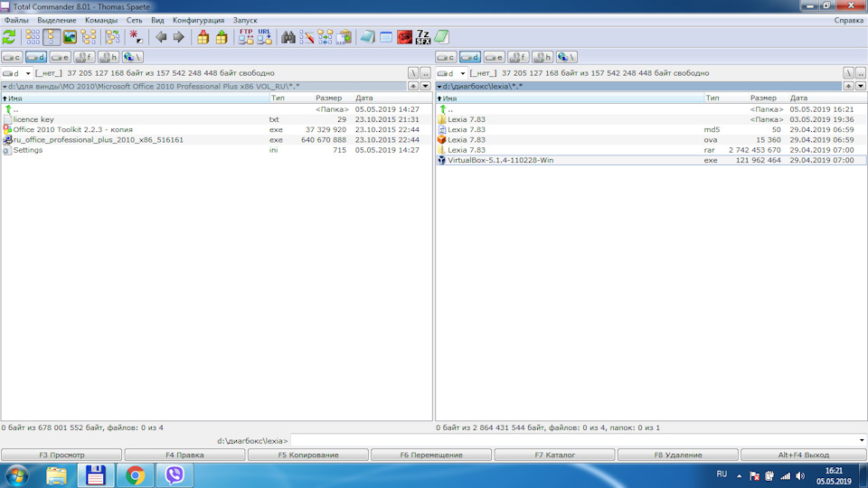868x488 pixels.
Task: Click F3 Просмотр button
Action: 61,455
